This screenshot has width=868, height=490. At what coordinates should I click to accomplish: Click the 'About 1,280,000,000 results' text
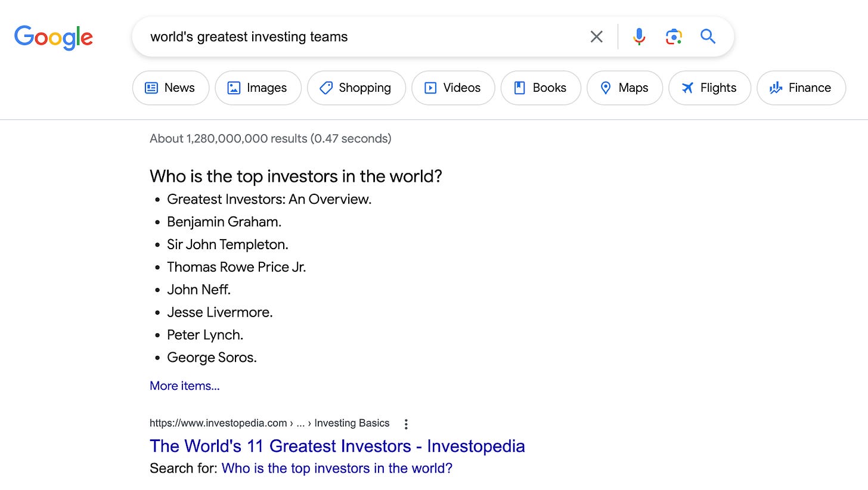(271, 139)
